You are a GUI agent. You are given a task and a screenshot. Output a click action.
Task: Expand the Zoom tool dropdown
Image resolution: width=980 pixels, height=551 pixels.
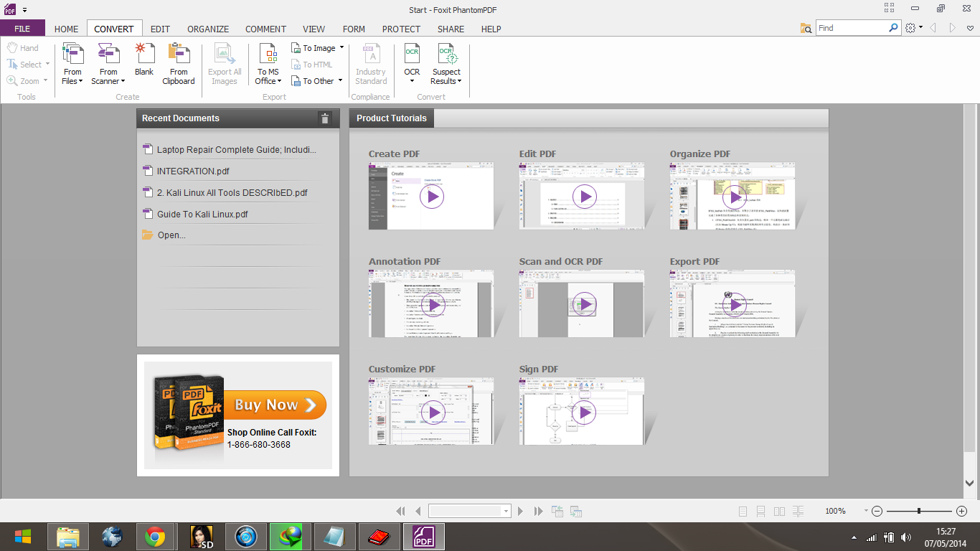(x=45, y=81)
